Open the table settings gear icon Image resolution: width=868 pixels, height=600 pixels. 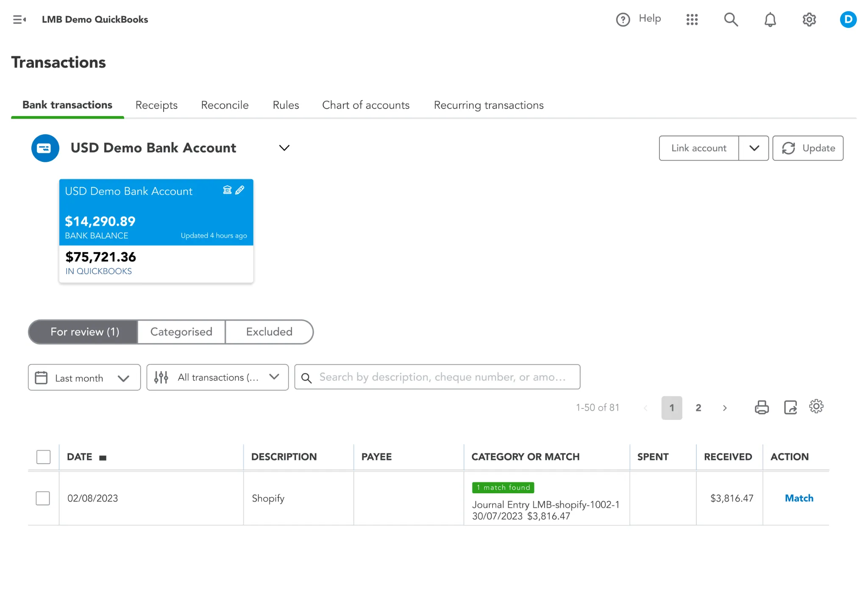point(816,406)
